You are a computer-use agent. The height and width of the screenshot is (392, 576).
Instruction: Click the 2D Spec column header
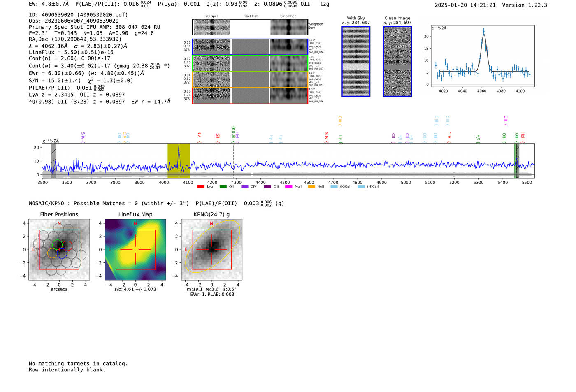(212, 16)
